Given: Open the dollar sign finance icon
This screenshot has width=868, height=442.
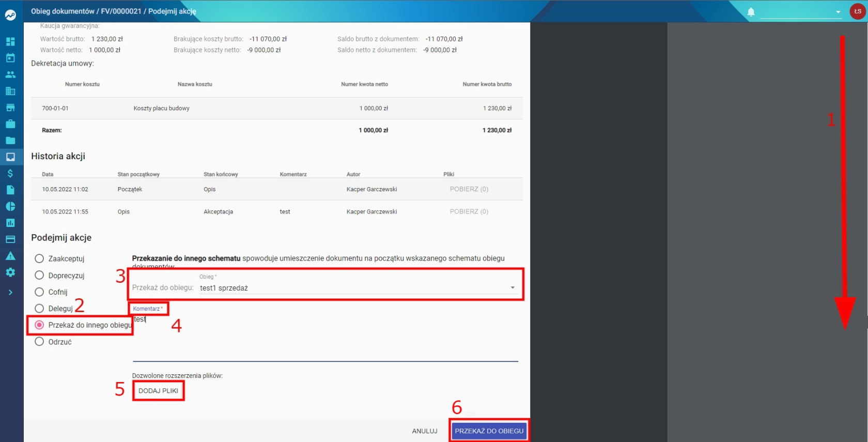Looking at the screenshot, I should coord(10,173).
